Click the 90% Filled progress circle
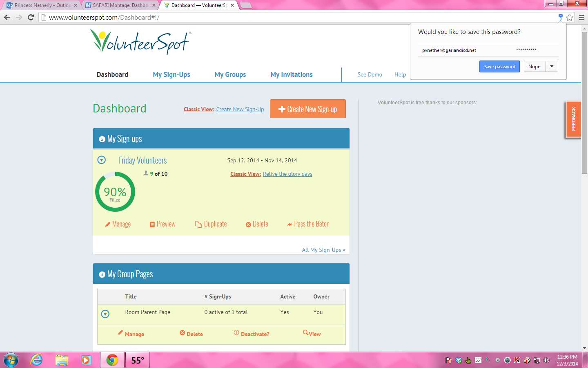 115,192
